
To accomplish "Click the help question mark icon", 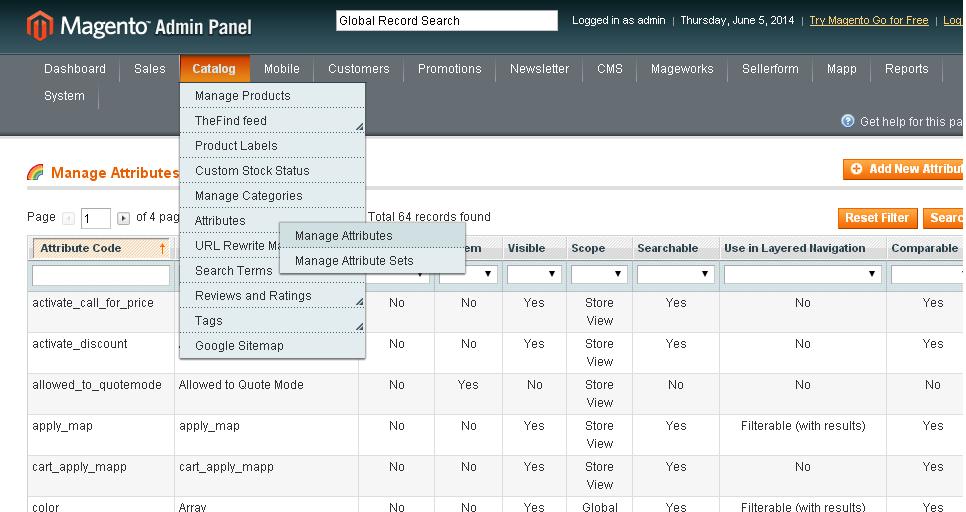I will click(848, 121).
